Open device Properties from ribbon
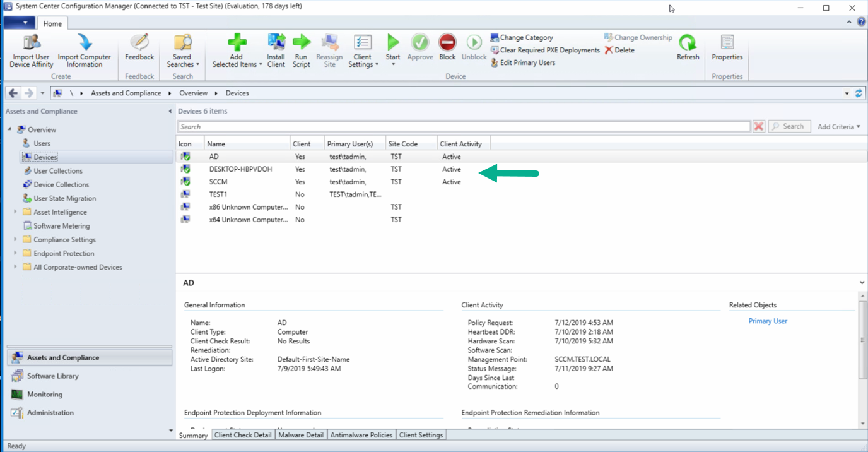Image resolution: width=868 pixels, height=452 pixels. [x=727, y=49]
